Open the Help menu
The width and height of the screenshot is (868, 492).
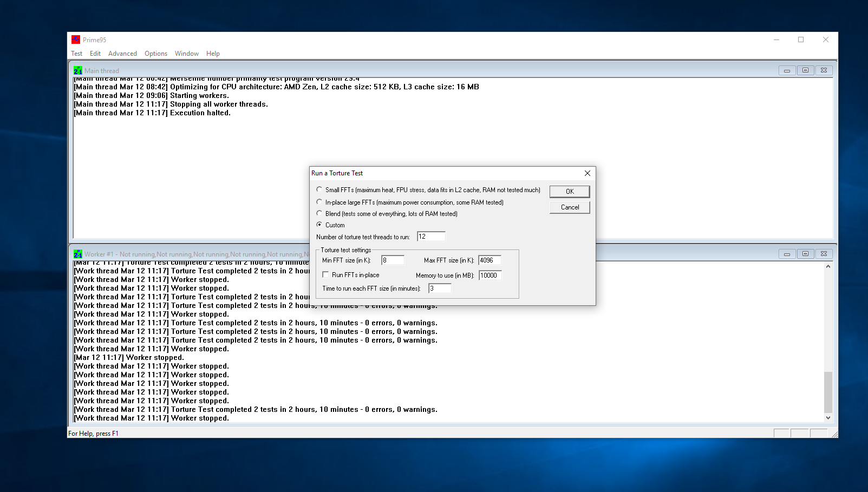(x=213, y=54)
